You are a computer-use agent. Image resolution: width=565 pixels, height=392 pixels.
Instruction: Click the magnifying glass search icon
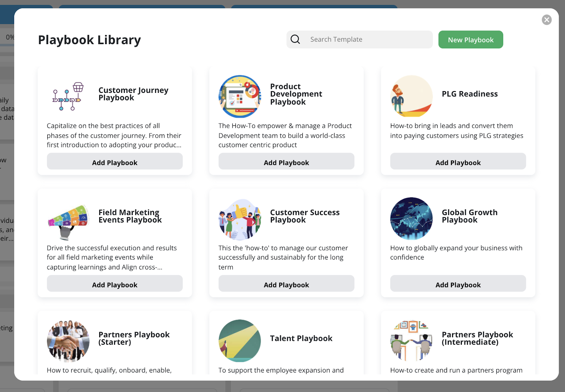pos(295,39)
